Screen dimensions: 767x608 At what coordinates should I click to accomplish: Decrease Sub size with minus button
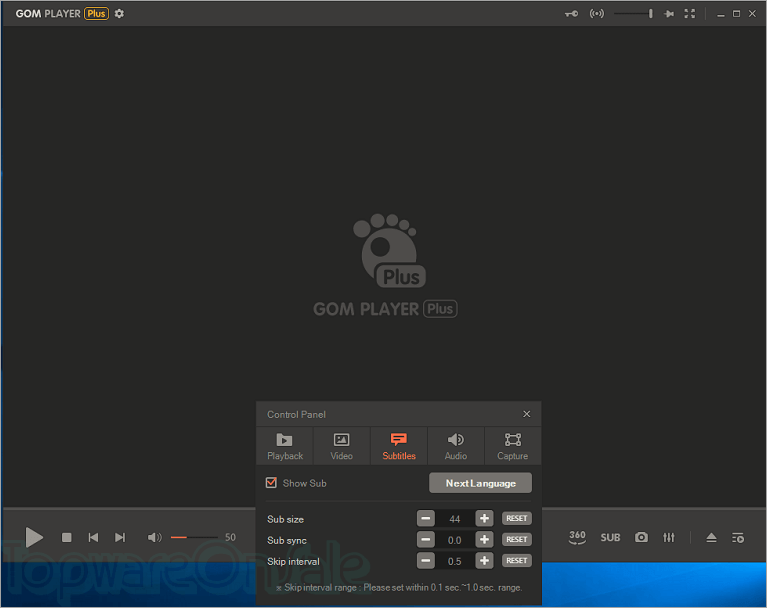[x=426, y=518]
